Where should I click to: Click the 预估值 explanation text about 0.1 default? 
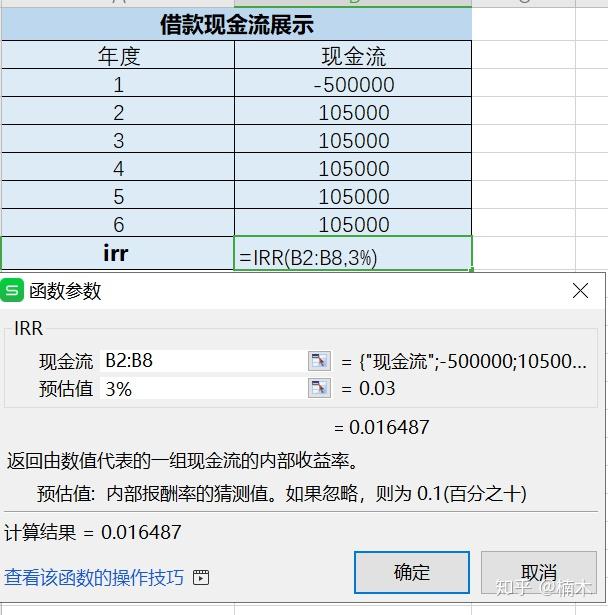pyautogui.click(x=282, y=493)
